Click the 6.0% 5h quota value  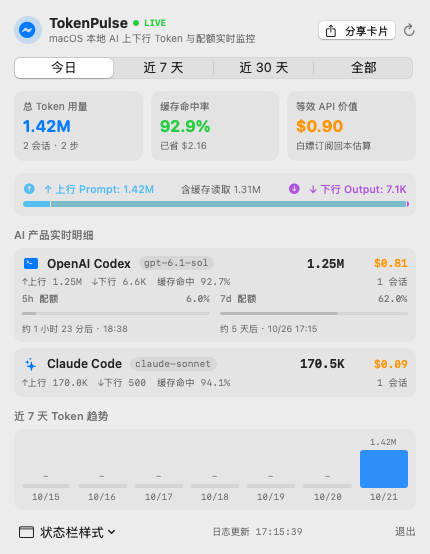click(198, 299)
